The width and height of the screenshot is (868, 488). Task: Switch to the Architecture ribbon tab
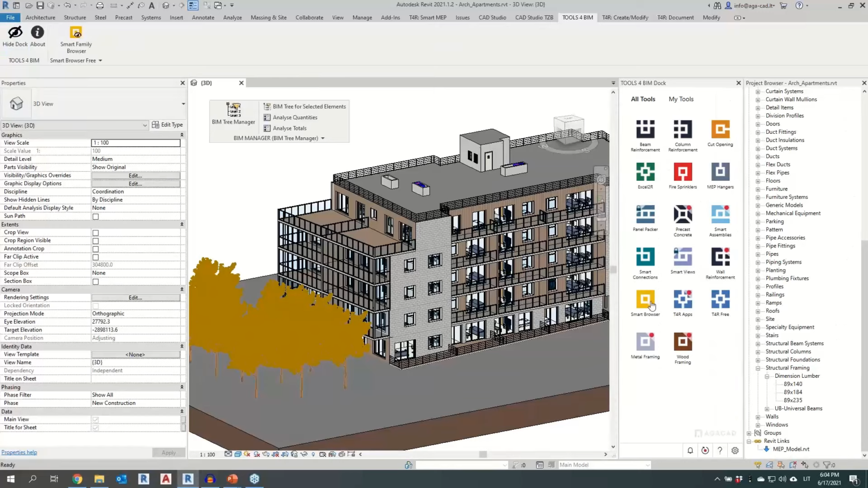40,18
